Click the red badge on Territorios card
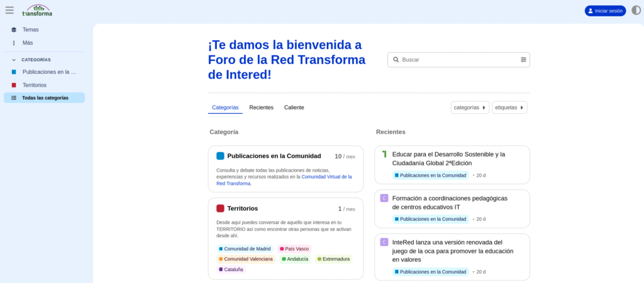 click(x=220, y=209)
